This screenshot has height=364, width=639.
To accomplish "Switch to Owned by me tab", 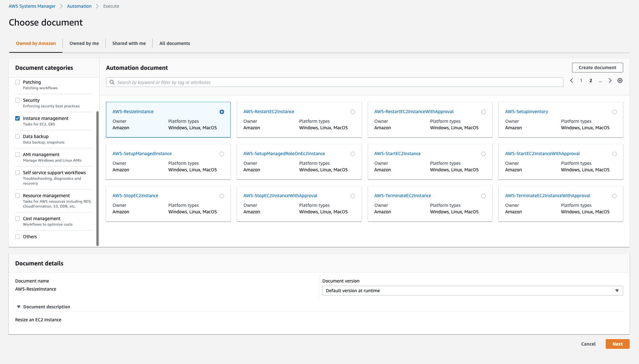I will [x=84, y=43].
